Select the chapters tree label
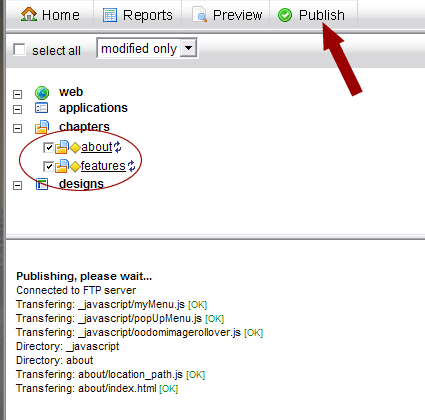 tap(84, 127)
